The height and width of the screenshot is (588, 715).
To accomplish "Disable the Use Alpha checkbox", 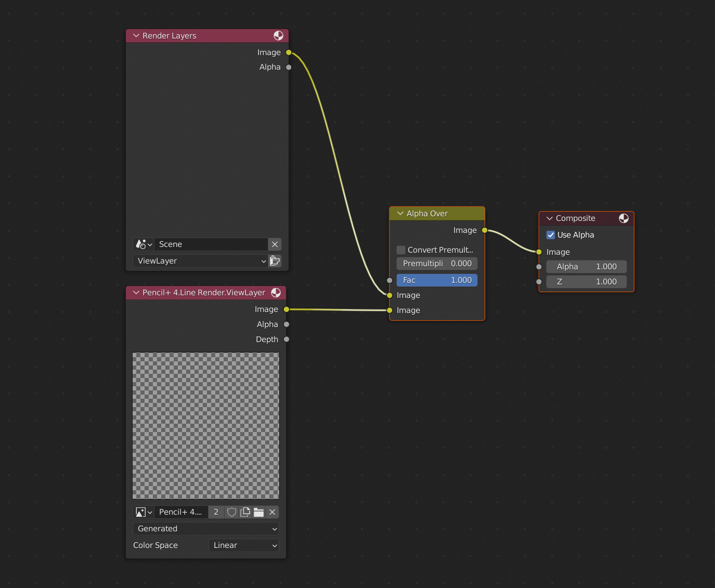I will tap(551, 235).
